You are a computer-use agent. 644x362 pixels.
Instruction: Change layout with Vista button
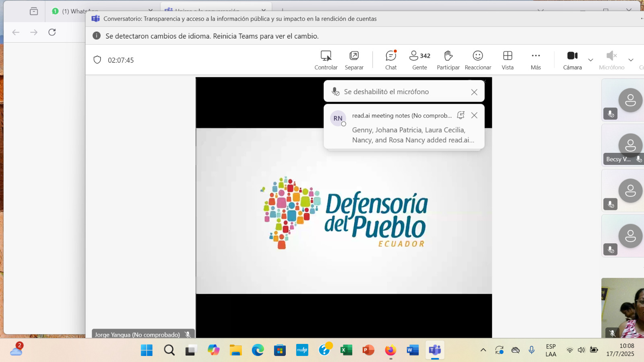pos(508,60)
